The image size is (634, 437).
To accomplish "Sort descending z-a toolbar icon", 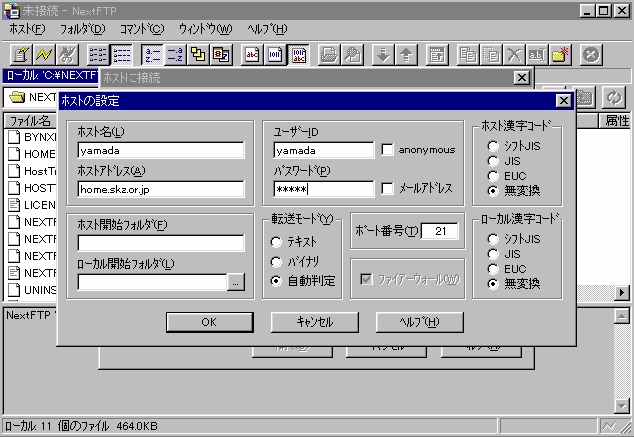I will 175,54.
